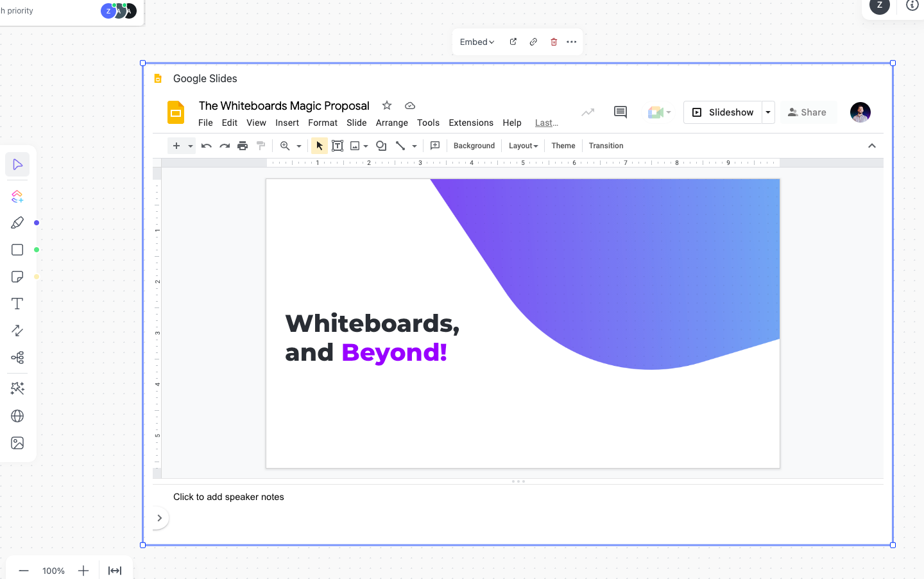
Task: Select the square Shape tool
Action: point(17,250)
